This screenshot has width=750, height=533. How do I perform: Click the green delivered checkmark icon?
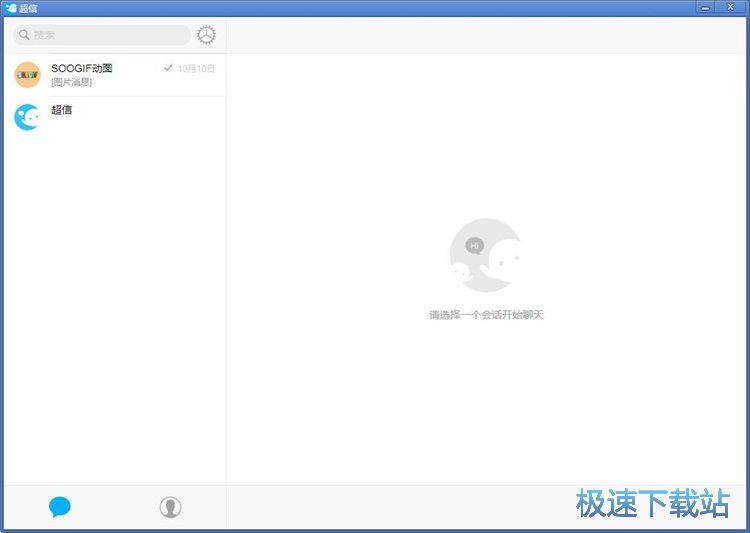point(168,68)
